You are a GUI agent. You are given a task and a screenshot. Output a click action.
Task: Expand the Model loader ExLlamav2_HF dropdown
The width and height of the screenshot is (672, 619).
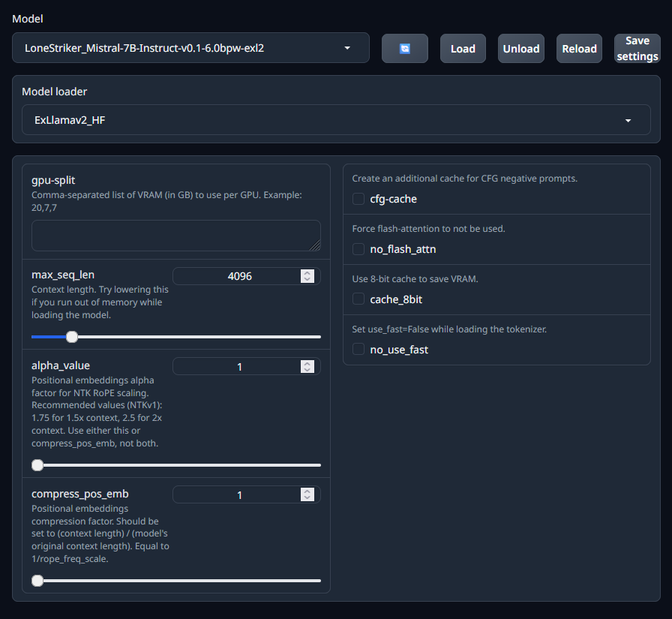pyautogui.click(x=335, y=120)
